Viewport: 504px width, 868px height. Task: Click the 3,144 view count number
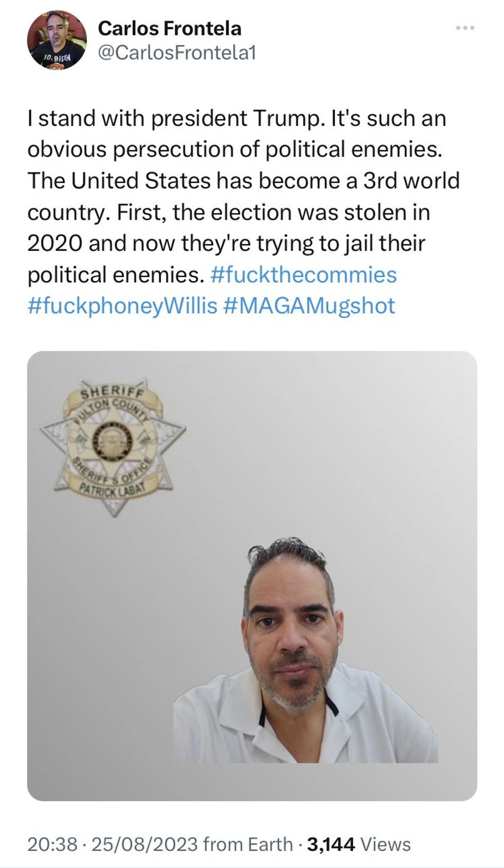click(331, 844)
